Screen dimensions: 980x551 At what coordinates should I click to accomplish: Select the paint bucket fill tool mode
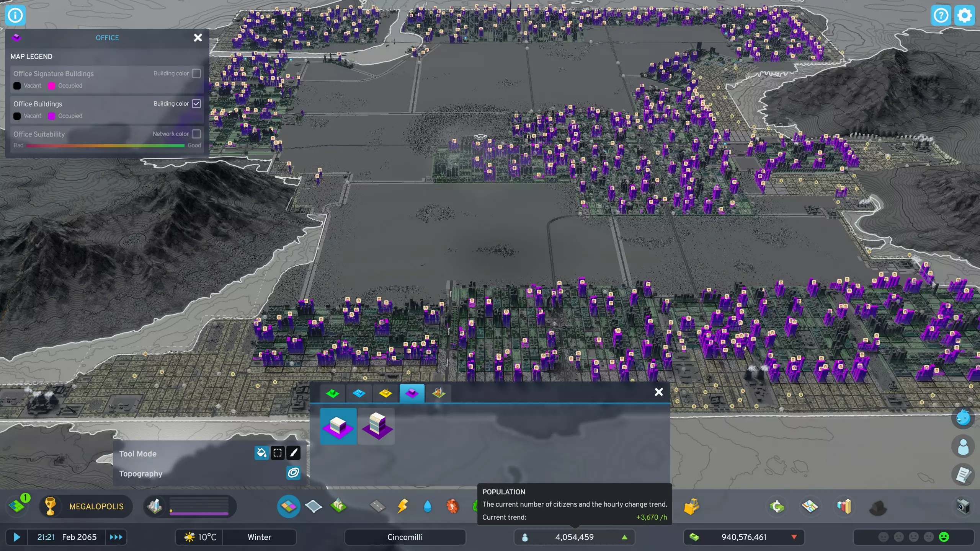261,453
